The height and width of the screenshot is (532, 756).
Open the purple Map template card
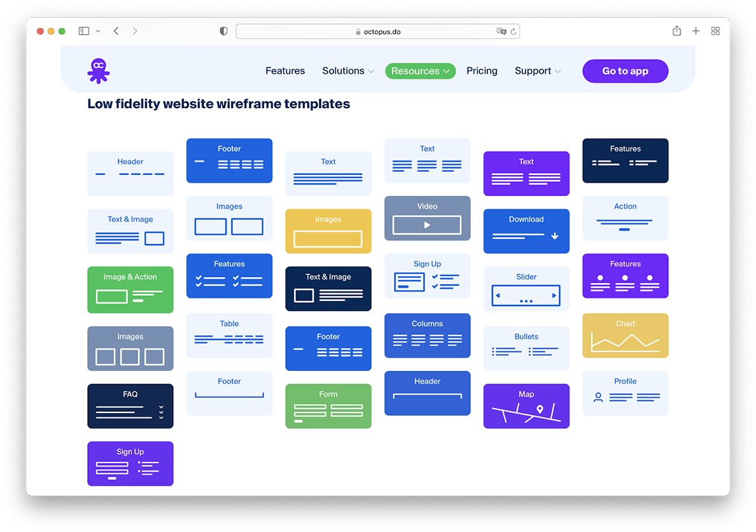[526, 406]
